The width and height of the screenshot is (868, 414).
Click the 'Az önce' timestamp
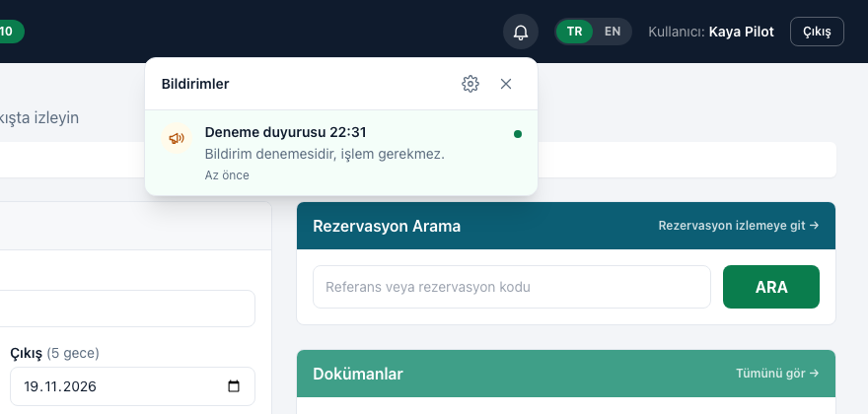(227, 175)
